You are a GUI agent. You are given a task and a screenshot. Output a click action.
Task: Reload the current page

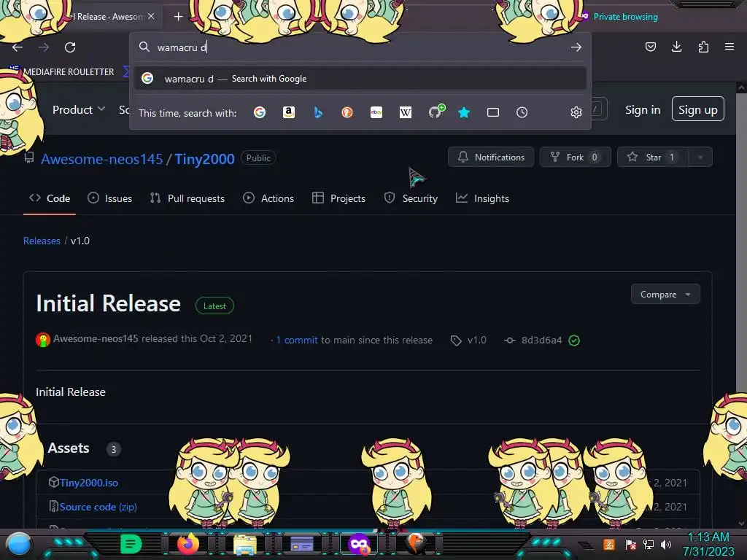click(70, 47)
